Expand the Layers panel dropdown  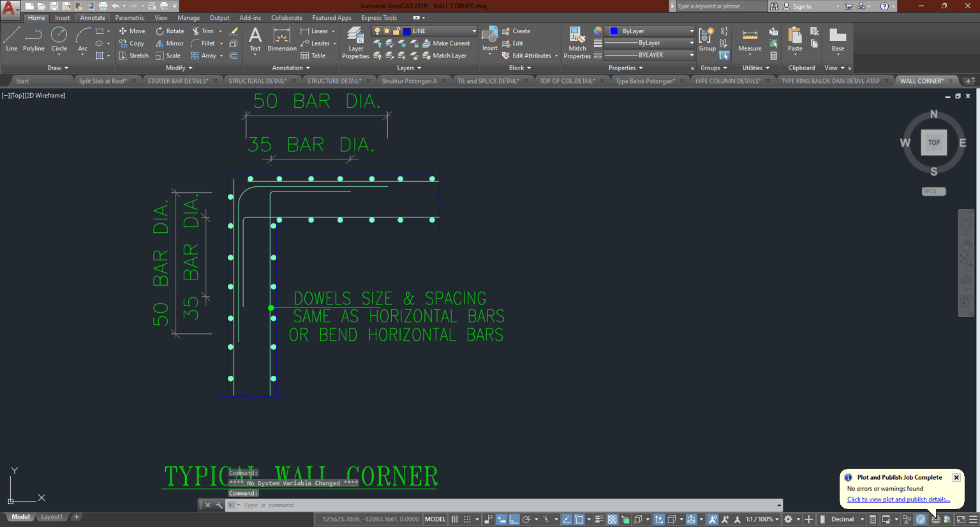[x=409, y=68]
